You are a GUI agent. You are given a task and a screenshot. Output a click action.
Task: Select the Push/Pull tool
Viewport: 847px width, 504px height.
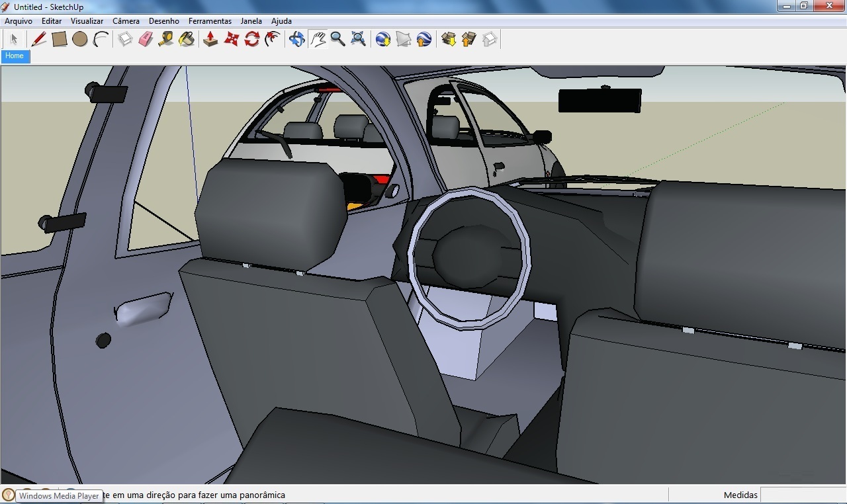click(x=210, y=39)
